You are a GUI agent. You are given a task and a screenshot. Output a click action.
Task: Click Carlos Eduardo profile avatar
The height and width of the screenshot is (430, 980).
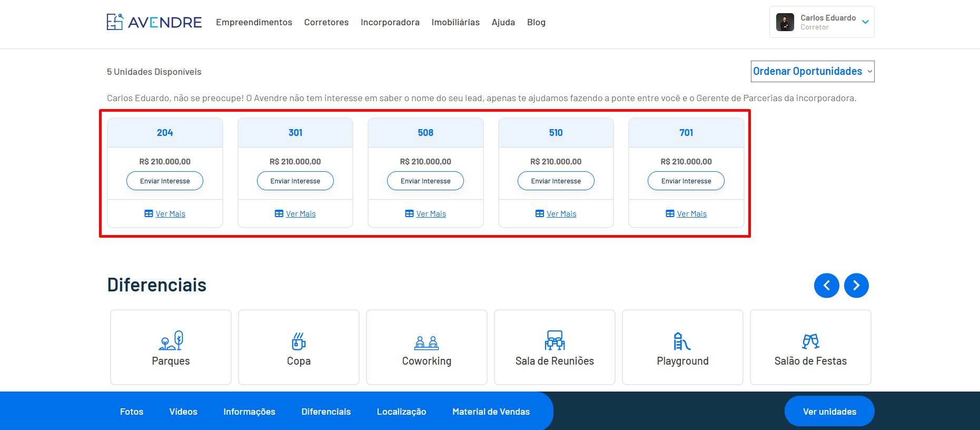click(785, 22)
